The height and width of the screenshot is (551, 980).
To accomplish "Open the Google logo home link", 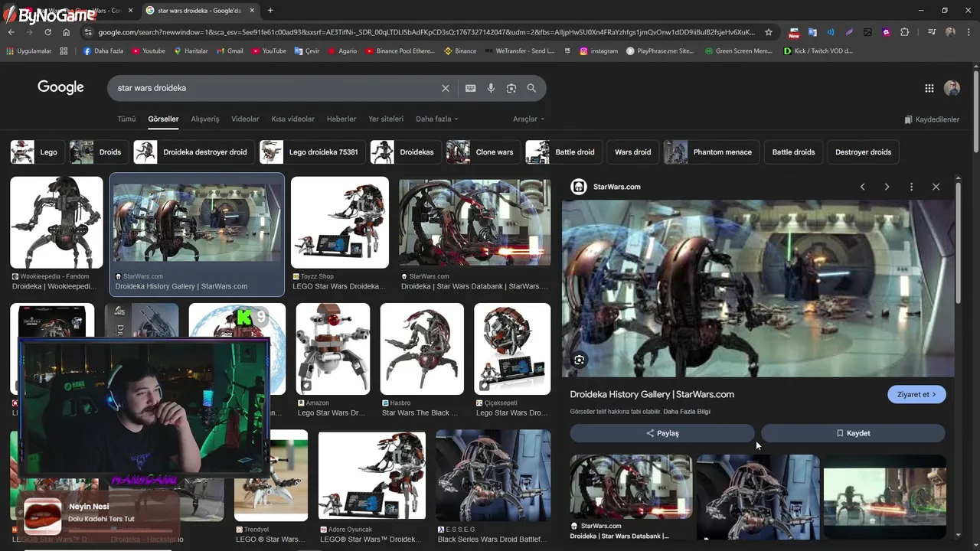I will click(60, 87).
